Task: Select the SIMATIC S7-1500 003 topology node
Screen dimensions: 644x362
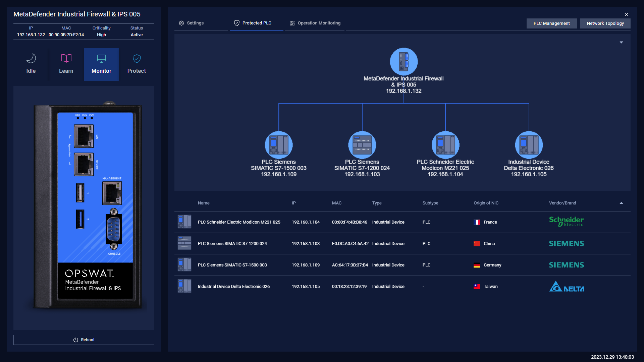Action: pyautogui.click(x=279, y=145)
